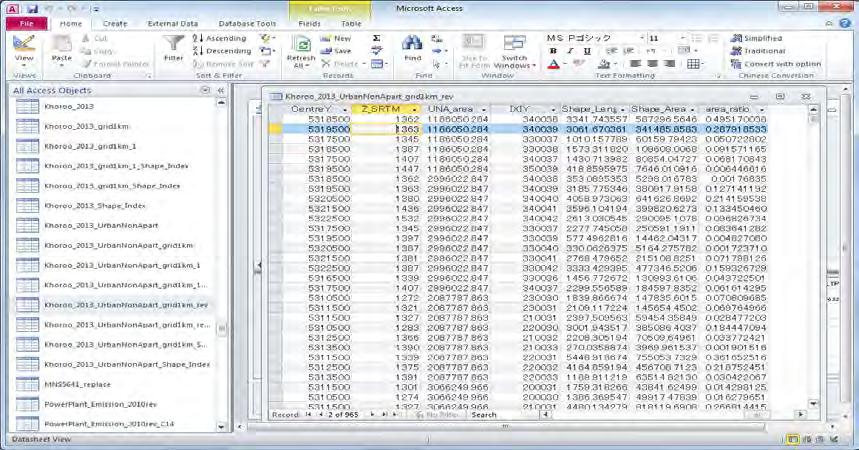Create a New record
The width and height of the screenshot is (859, 450).
[x=335, y=38]
